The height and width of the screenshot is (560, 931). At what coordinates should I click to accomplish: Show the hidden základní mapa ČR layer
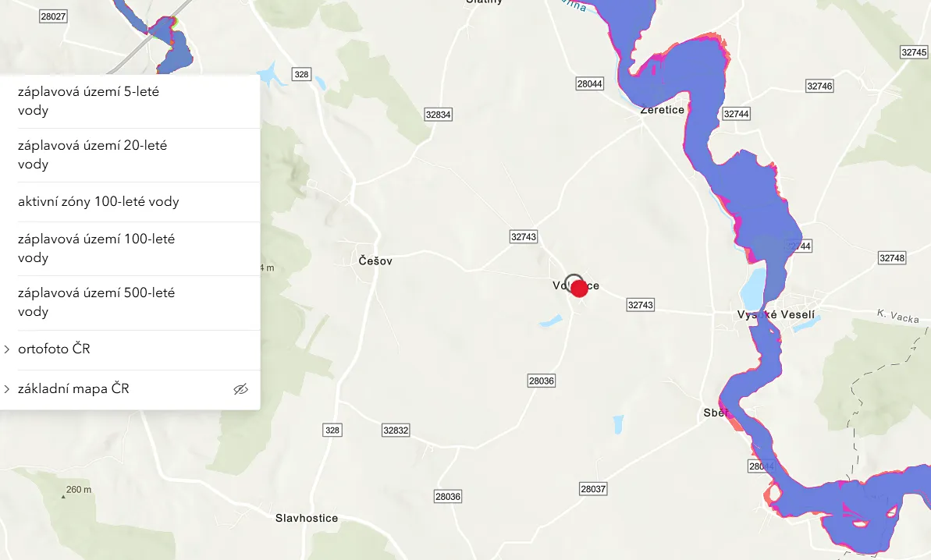[240, 389]
